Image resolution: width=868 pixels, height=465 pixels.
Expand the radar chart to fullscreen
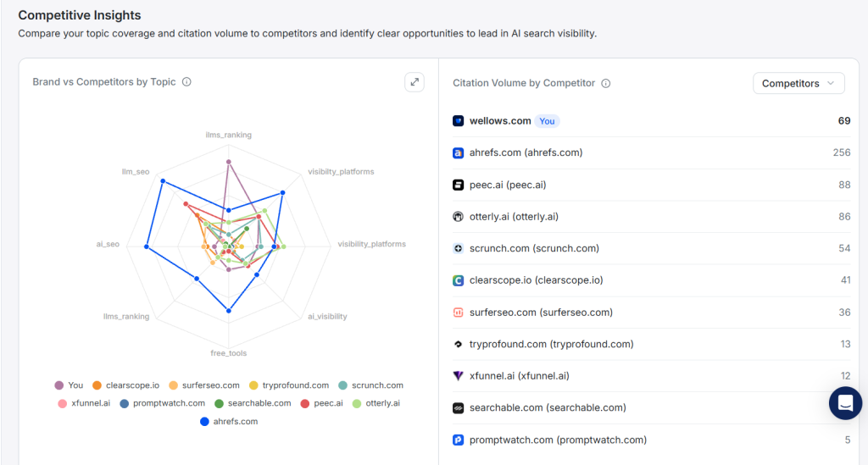click(414, 82)
